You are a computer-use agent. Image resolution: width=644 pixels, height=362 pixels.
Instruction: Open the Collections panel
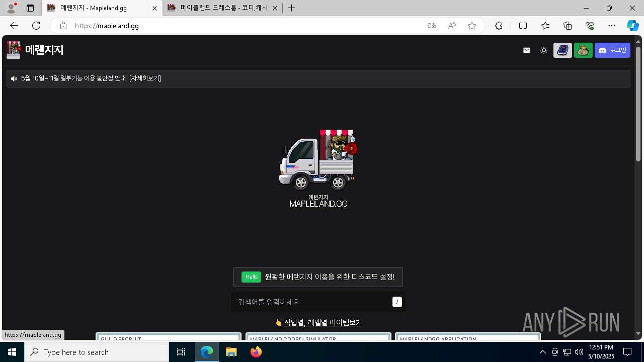(568, 26)
